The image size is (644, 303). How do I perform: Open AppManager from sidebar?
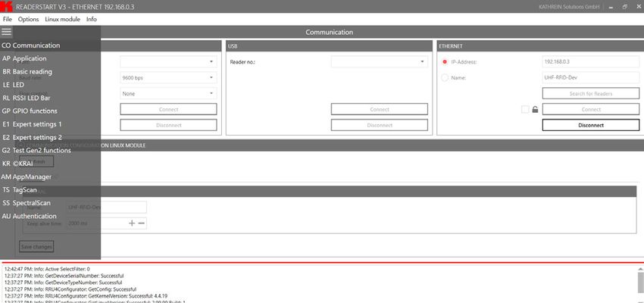click(50, 176)
